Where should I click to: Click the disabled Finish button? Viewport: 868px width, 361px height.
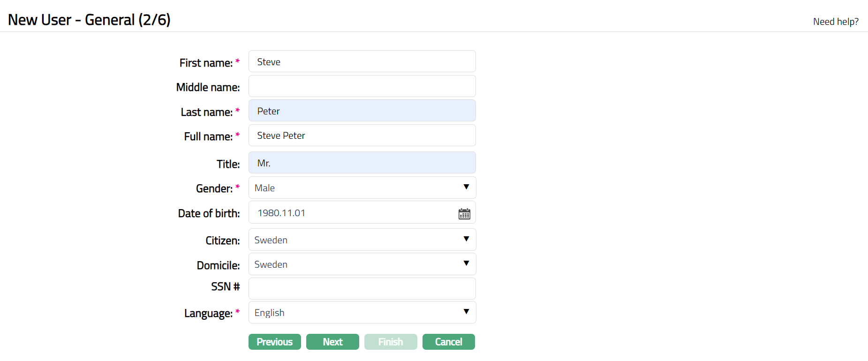tap(390, 342)
